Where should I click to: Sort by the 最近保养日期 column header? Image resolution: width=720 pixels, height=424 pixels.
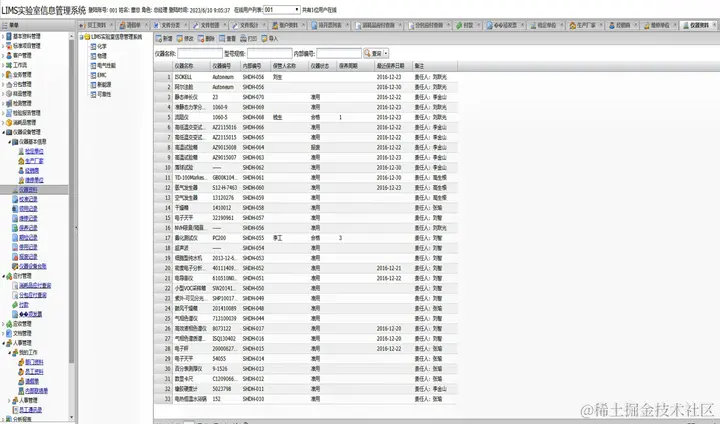click(394, 66)
